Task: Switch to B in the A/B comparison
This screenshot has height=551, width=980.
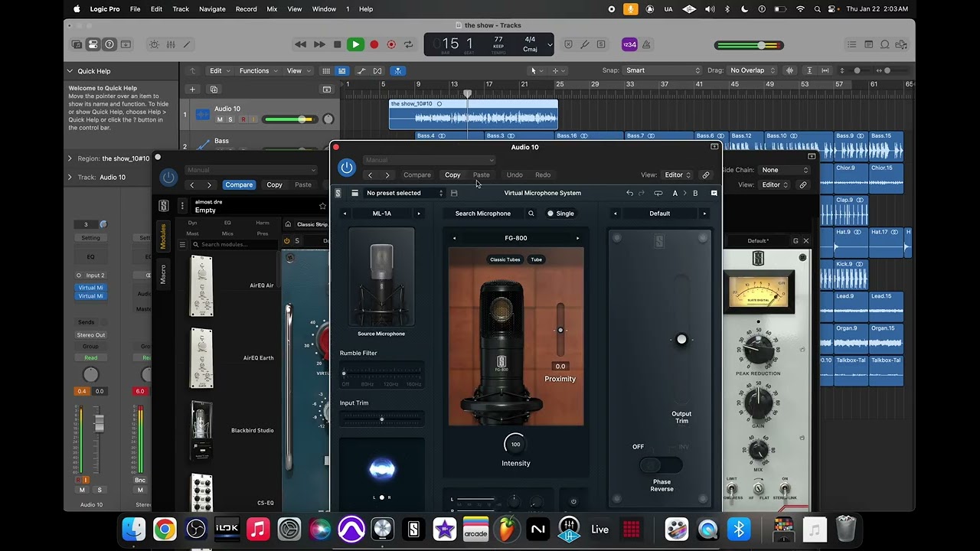Action: tap(695, 193)
